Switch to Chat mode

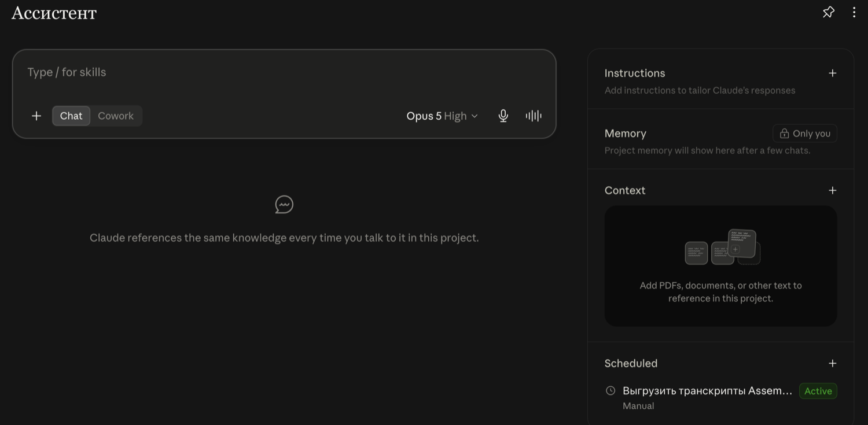tap(71, 116)
